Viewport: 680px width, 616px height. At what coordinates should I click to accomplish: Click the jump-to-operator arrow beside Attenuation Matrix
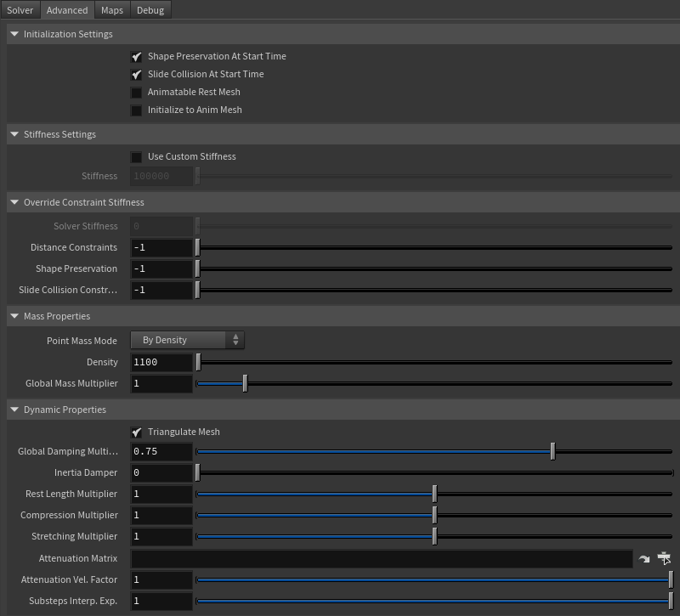(x=644, y=558)
